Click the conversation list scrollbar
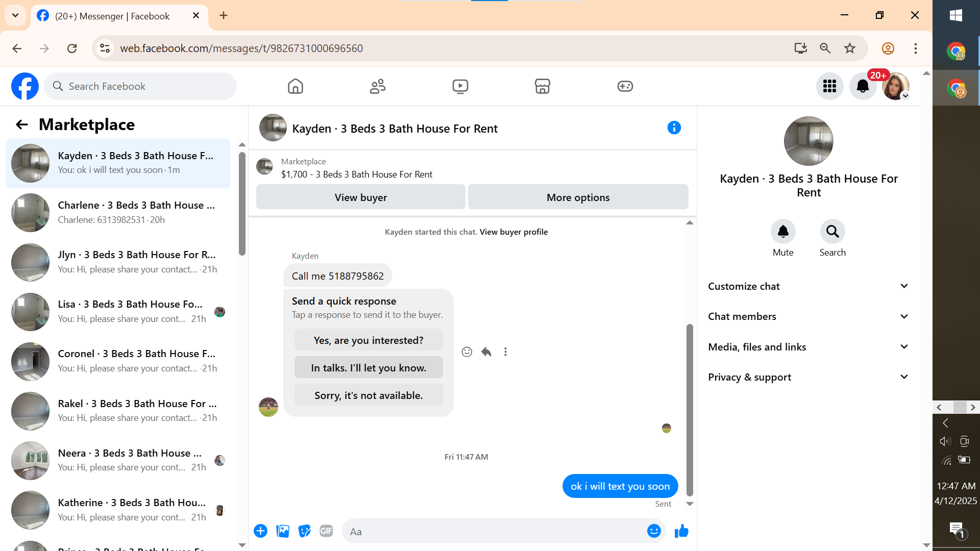980x551 pixels. click(242, 204)
